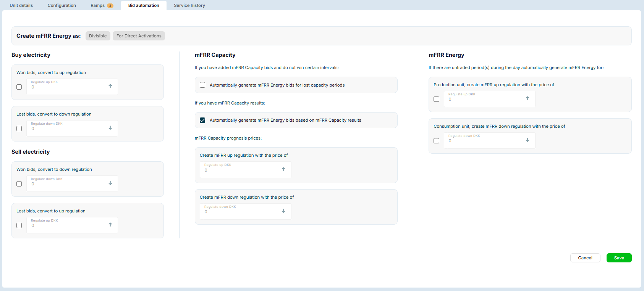Switch to the Ramps tab
Screen dimensions: 644x291
pyautogui.click(x=102, y=5)
